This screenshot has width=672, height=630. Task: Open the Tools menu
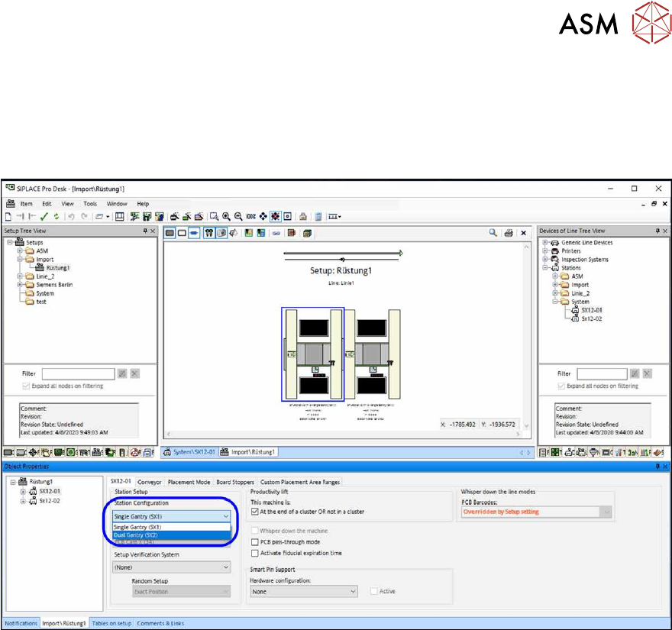pyautogui.click(x=90, y=204)
